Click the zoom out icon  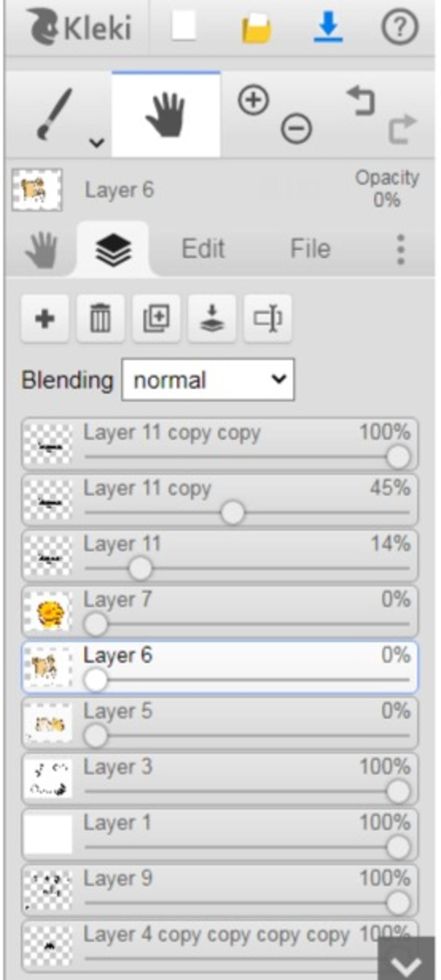296,128
